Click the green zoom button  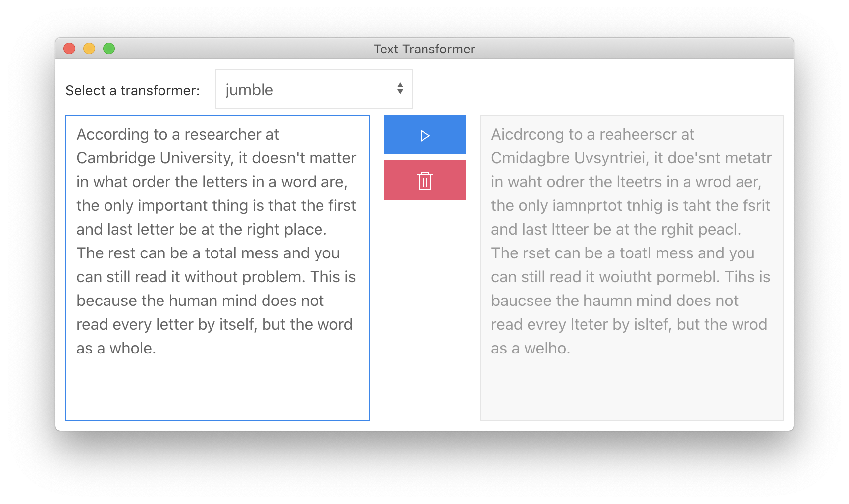pyautogui.click(x=108, y=48)
